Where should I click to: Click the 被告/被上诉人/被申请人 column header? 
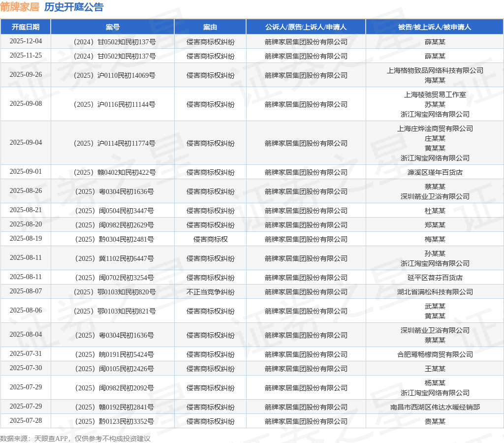pos(435,27)
